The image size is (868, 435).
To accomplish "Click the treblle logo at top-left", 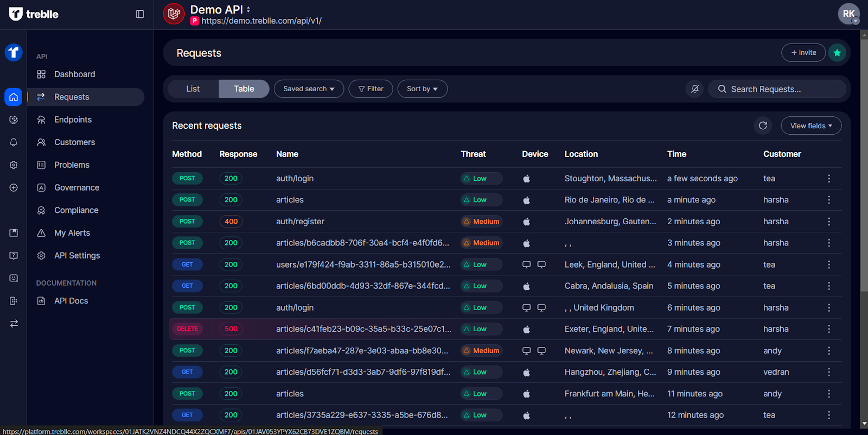I will [x=34, y=14].
